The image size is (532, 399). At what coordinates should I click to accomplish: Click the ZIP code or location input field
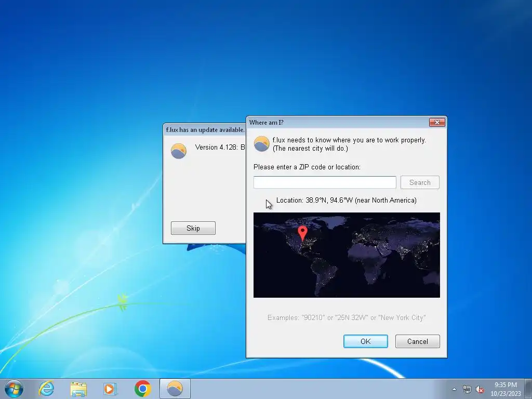click(x=325, y=182)
